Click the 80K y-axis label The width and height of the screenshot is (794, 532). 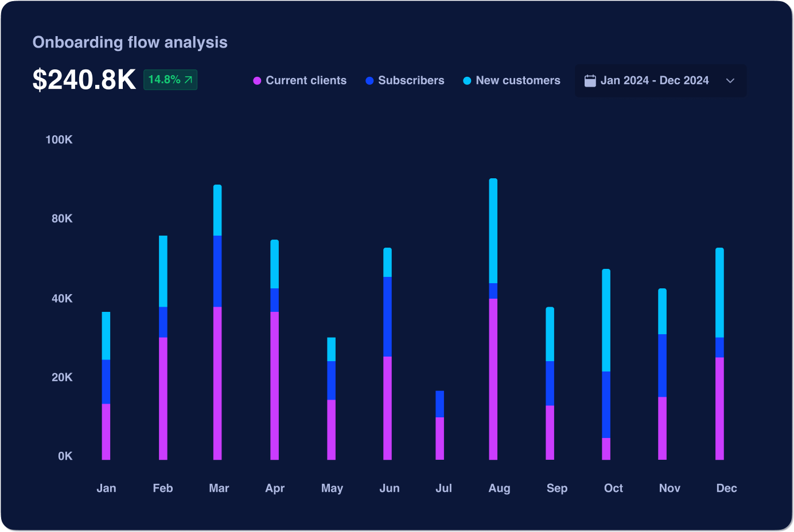pyautogui.click(x=62, y=218)
